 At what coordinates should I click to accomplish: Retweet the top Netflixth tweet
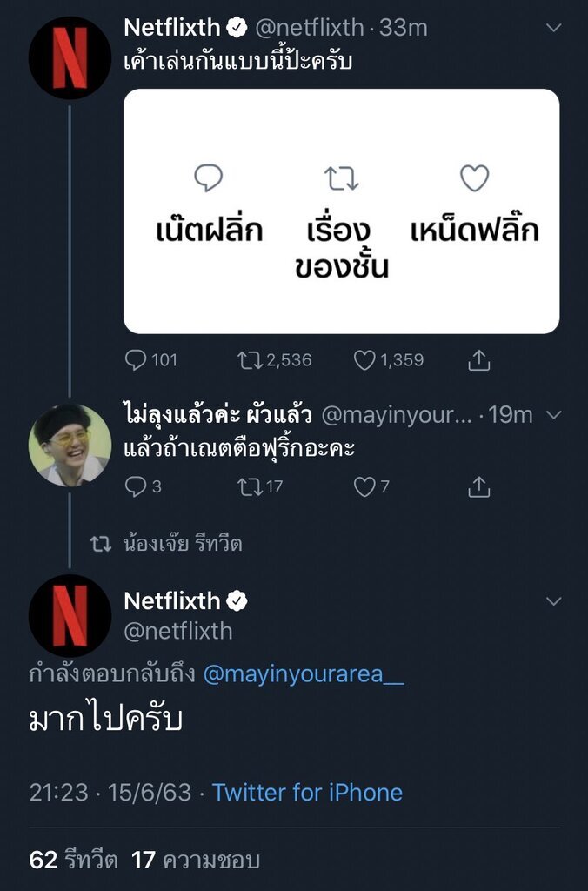251,359
